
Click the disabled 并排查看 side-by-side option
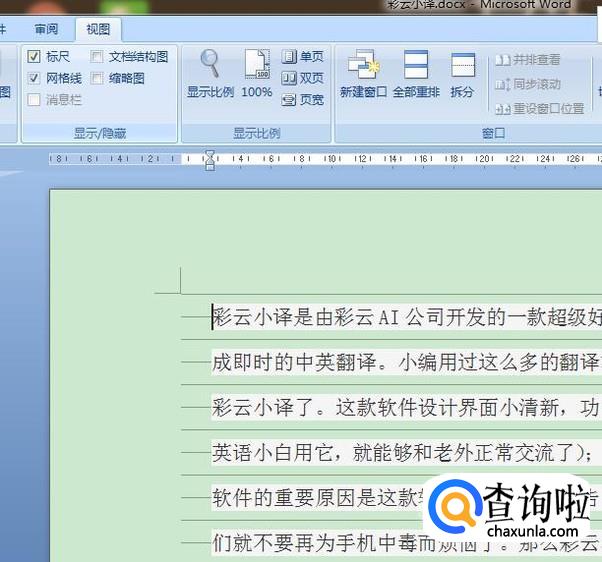[528, 60]
